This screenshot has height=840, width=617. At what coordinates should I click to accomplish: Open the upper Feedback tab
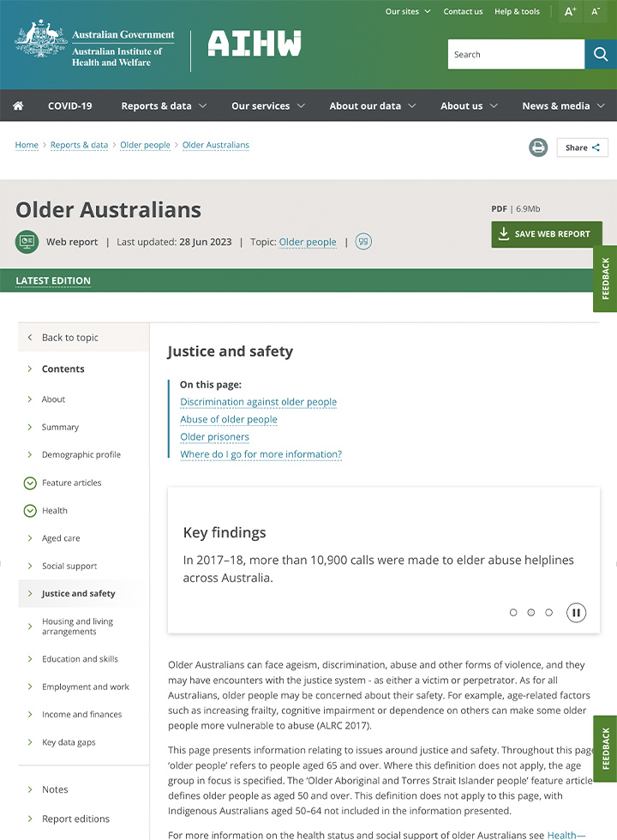(605, 279)
